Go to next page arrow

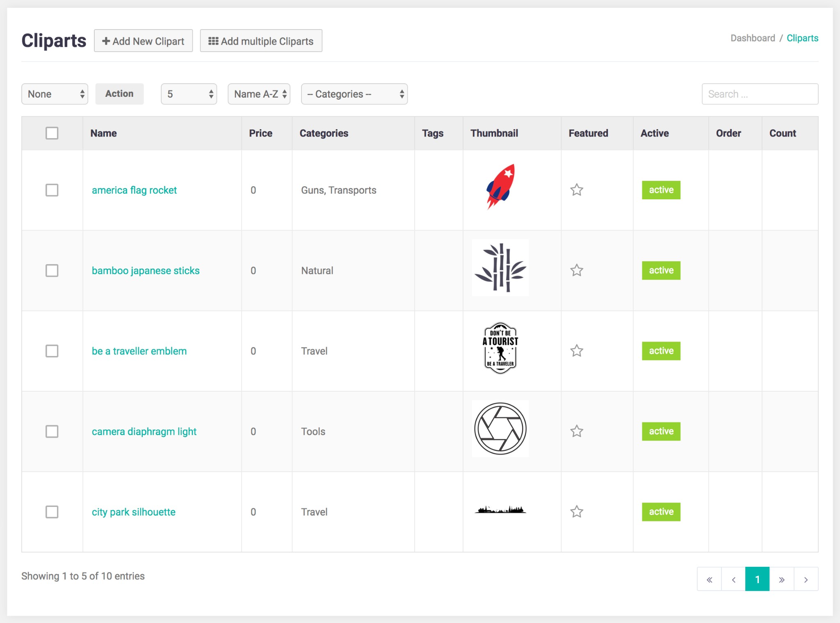tap(806, 579)
